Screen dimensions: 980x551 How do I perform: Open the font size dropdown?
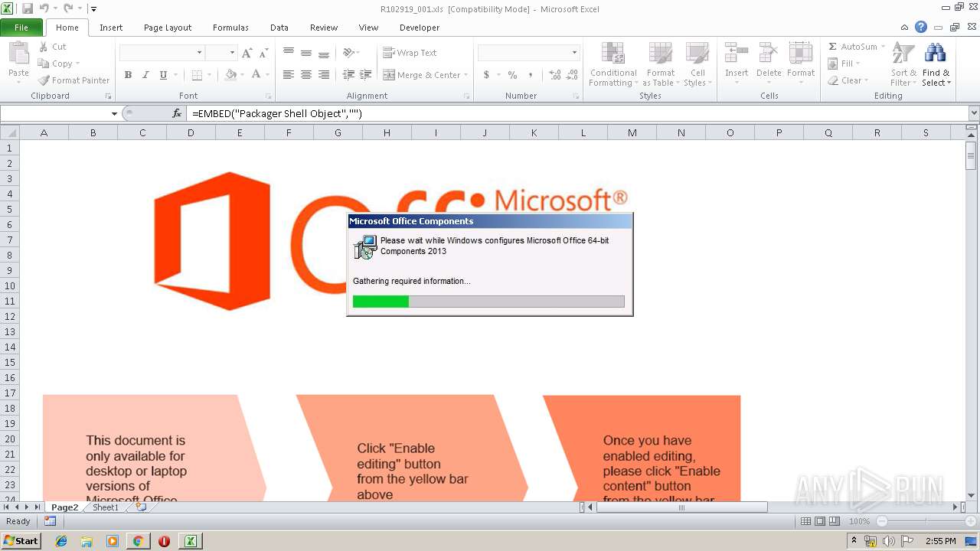[x=232, y=53]
